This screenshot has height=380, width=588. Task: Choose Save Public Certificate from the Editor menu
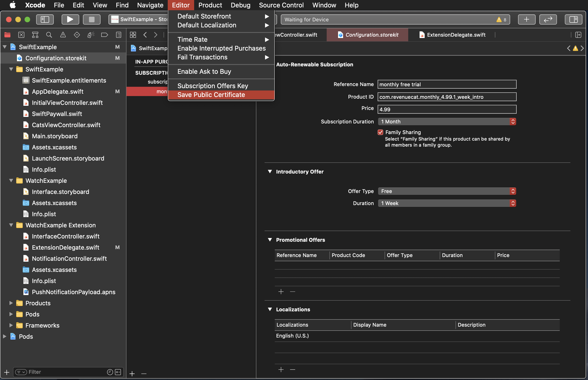(x=211, y=95)
